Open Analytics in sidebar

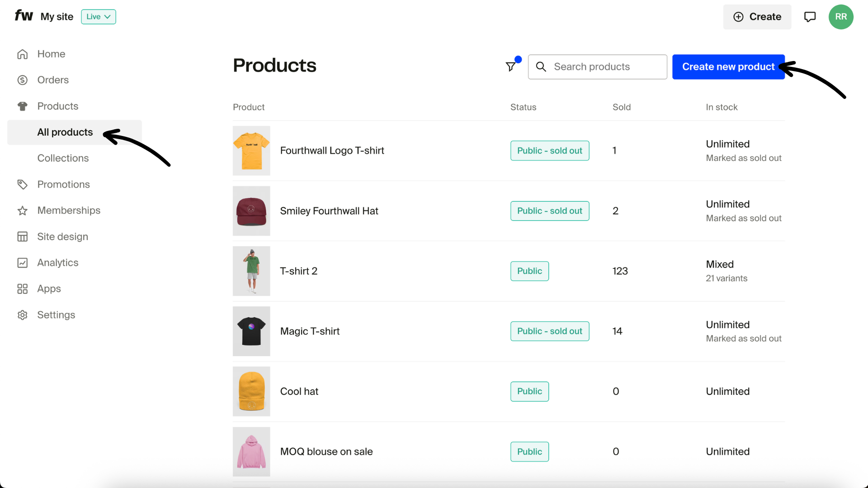click(x=58, y=263)
